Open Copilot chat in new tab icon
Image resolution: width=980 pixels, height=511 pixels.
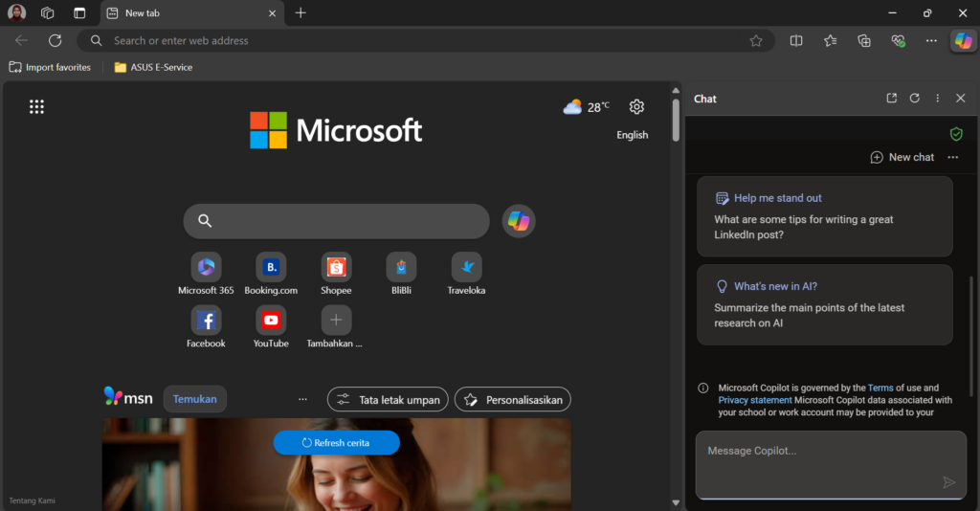tap(892, 99)
